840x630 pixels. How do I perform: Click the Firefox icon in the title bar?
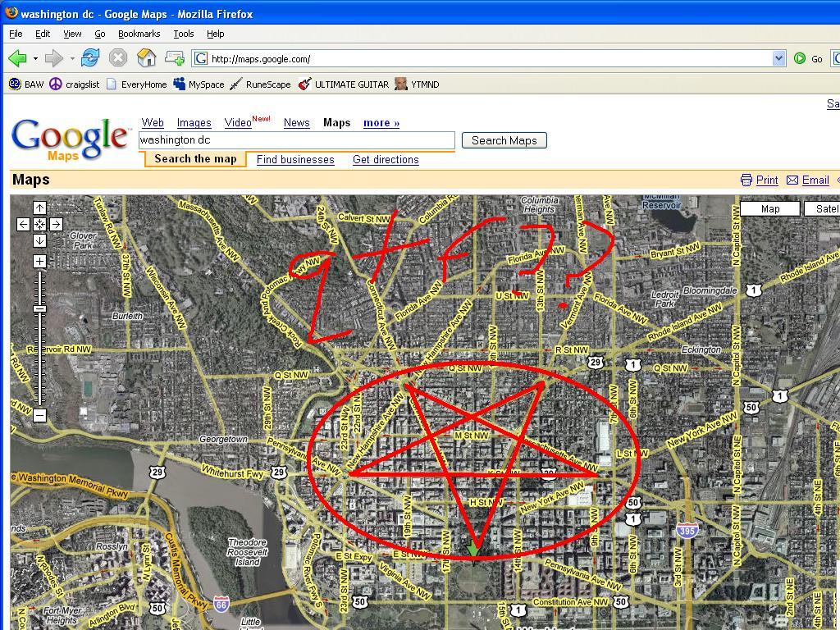(11, 13)
